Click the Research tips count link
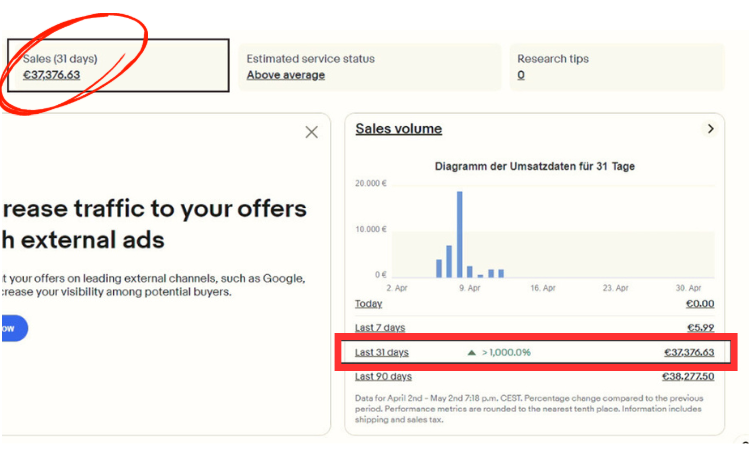This screenshot has height=473, width=751. point(521,75)
